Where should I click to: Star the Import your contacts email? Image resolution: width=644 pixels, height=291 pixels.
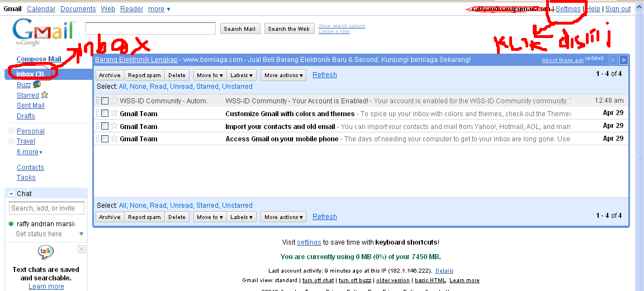[114, 126]
